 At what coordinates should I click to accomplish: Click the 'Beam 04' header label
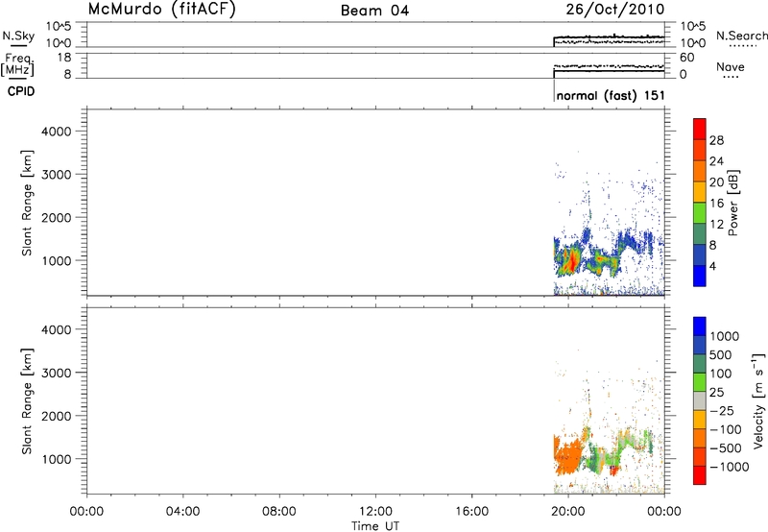point(374,11)
